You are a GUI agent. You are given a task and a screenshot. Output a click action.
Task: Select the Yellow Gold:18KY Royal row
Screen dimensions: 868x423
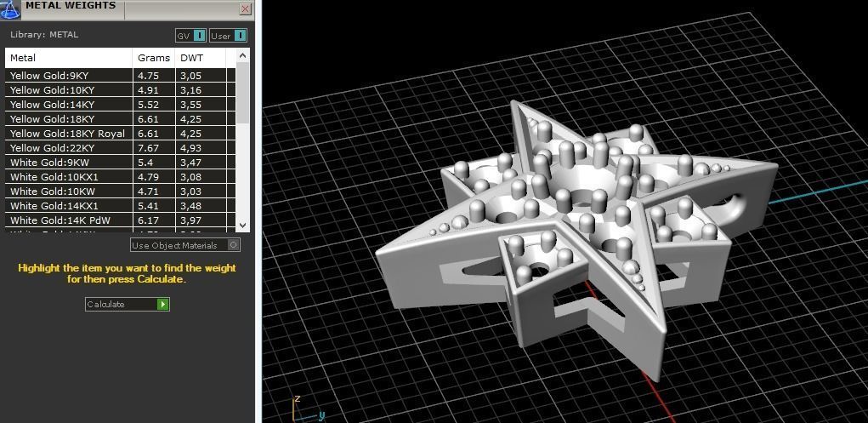tap(120, 133)
